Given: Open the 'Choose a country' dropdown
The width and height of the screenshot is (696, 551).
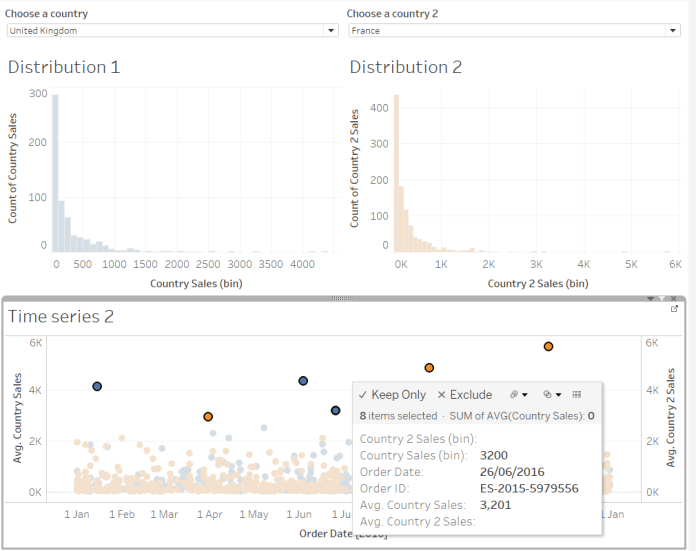Looking at the screenshot, I should click(x=172, y=31).
